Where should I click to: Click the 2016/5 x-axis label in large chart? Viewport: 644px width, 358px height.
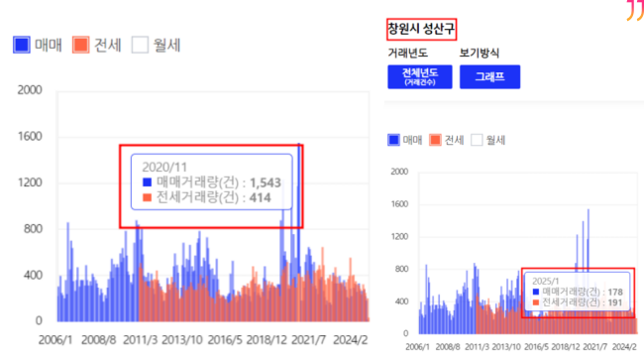(x=225, y=340)
